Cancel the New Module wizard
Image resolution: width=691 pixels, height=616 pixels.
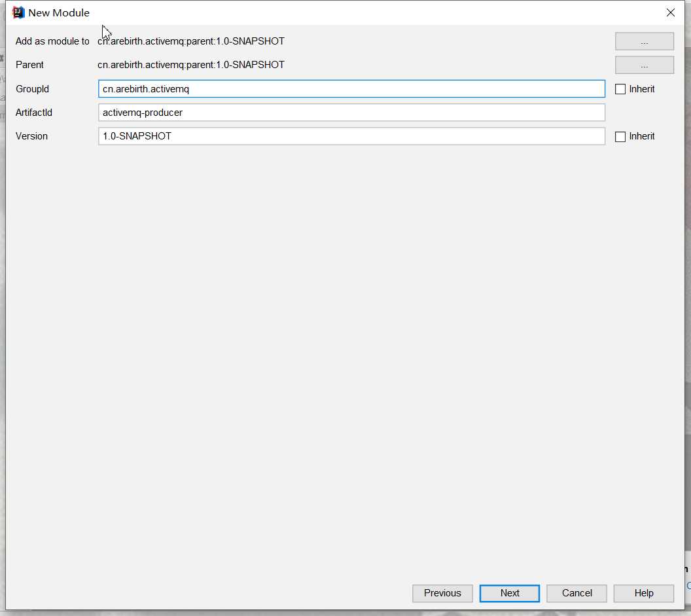[x=576, y=593]
